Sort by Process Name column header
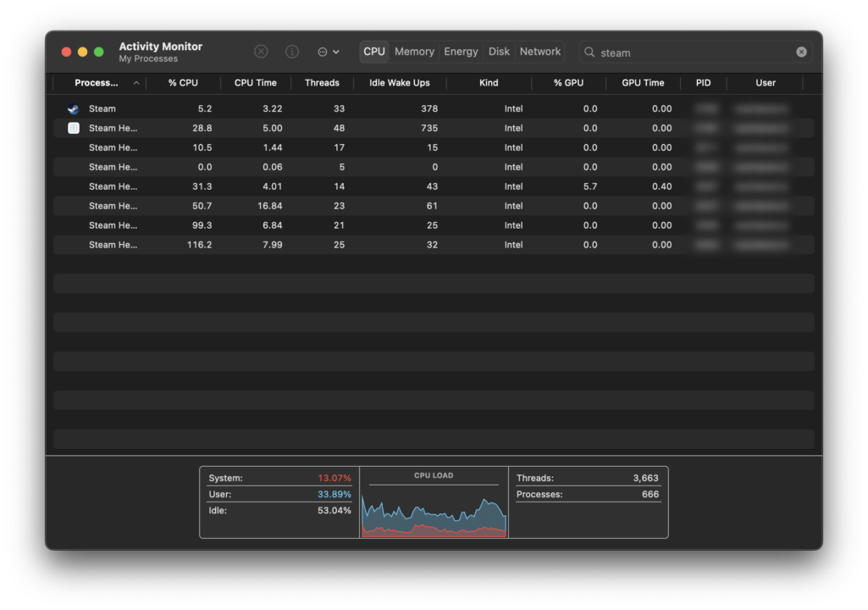This screenshot has width=868, height=610. (x=97, y=82)
